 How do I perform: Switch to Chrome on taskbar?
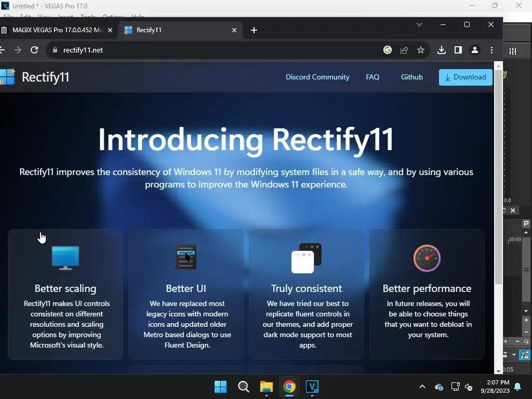click(289, 387)
